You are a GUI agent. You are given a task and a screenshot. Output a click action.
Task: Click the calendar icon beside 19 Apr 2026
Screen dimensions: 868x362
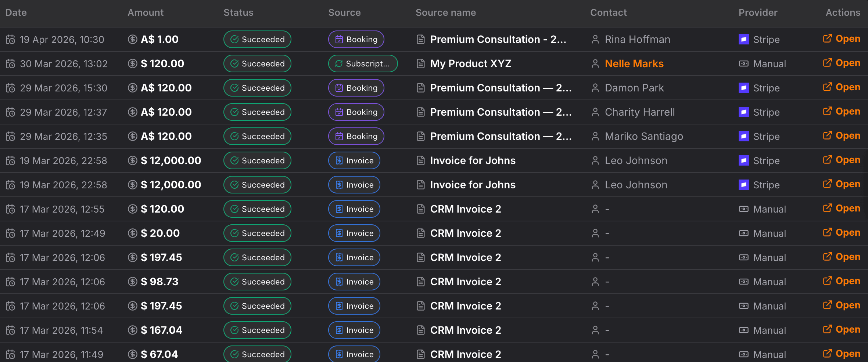10,39
